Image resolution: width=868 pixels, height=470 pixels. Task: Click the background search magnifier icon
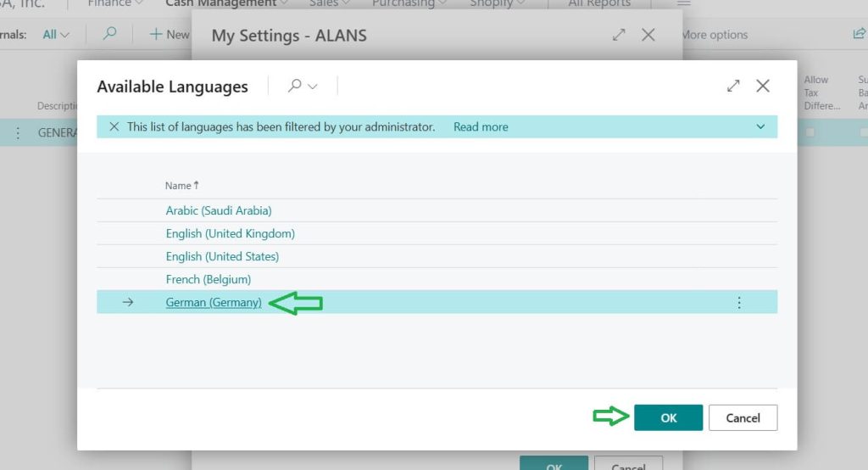[x=109, y=34]
